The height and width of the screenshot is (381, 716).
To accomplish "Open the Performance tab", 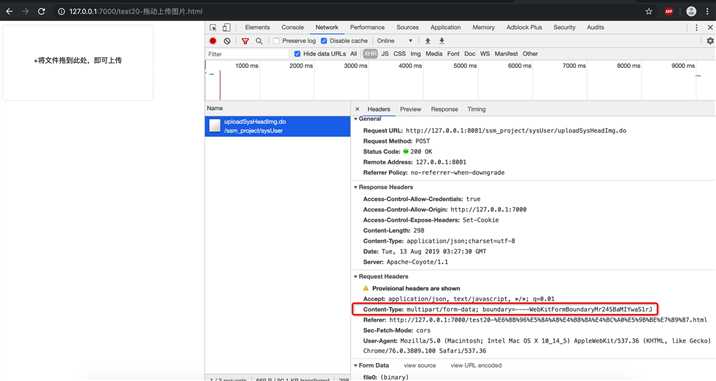I will (367, 27).
